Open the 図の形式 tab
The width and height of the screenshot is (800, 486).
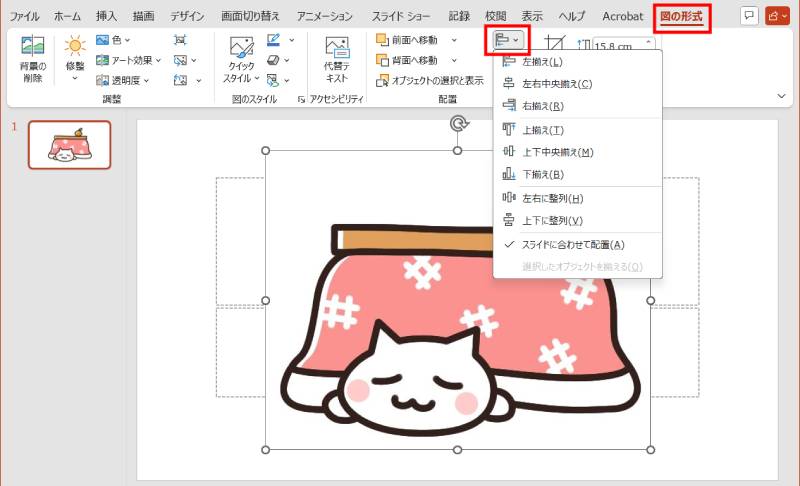coord(682,16)
